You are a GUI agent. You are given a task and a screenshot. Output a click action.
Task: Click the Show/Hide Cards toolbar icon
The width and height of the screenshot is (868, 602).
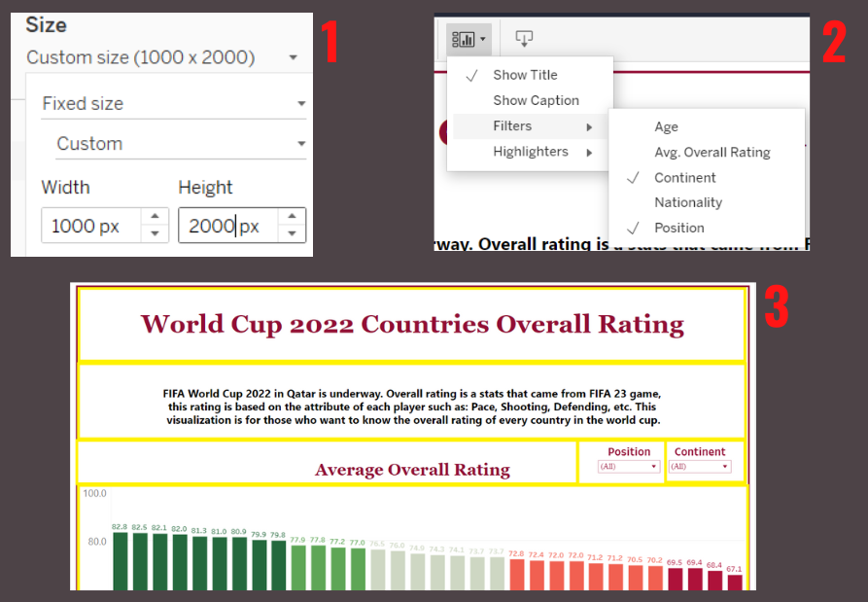(469, 39)
